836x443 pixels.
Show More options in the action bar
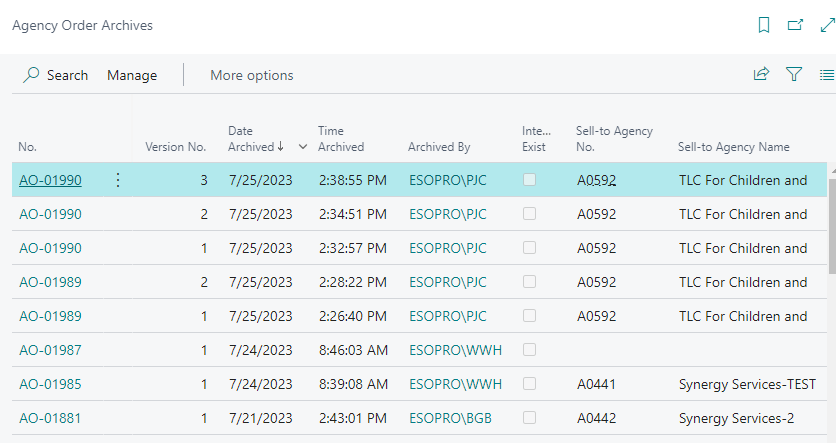click(x=251, y=75)
